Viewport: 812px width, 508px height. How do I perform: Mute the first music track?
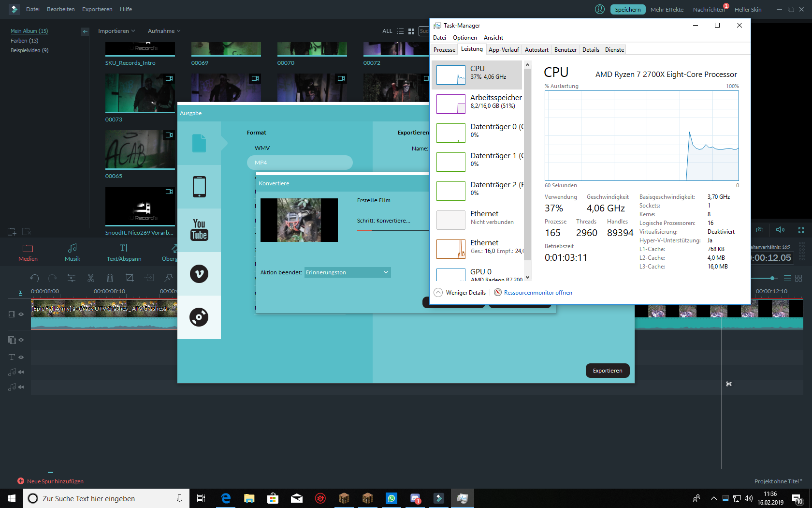[21, 372]
